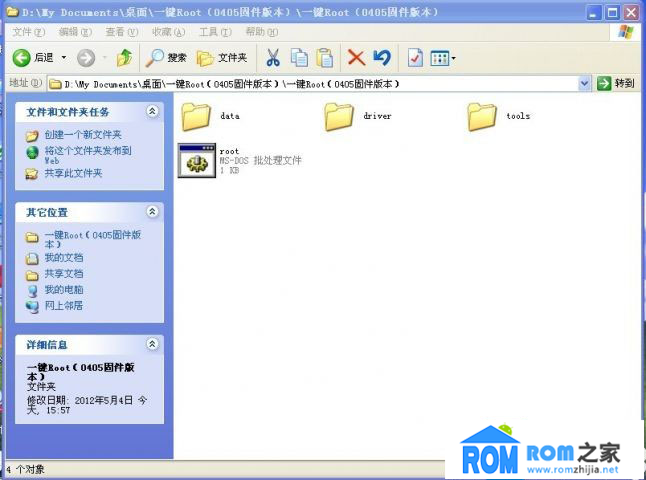The image size is (646, 480).
Task: Expand the address bar dropdown arrow
Action: point(584,84)
